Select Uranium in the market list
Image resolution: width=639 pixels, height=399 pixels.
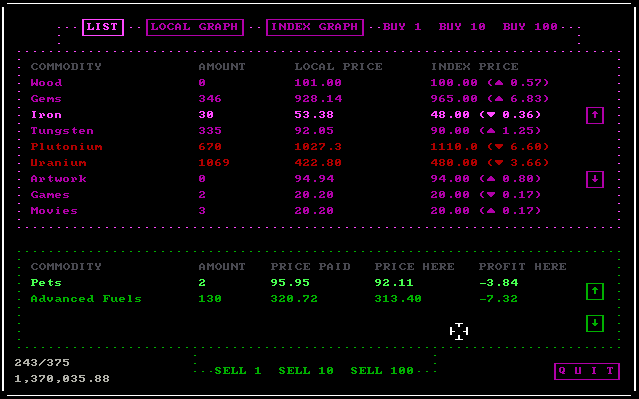pos(290,163)
